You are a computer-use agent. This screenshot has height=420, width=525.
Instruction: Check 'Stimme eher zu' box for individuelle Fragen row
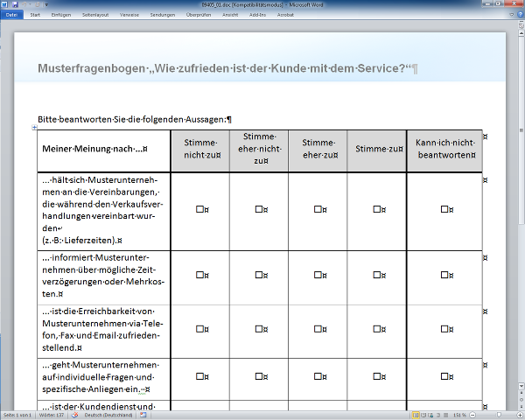pyautogui.click(x=318, y=376)
